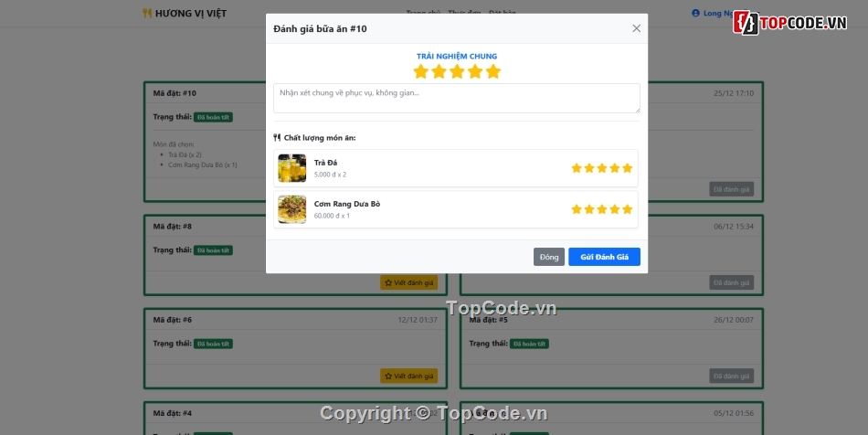
Task: Click the Đã hoàn tất badge of order #6
Action: click(x=213, y=344)
